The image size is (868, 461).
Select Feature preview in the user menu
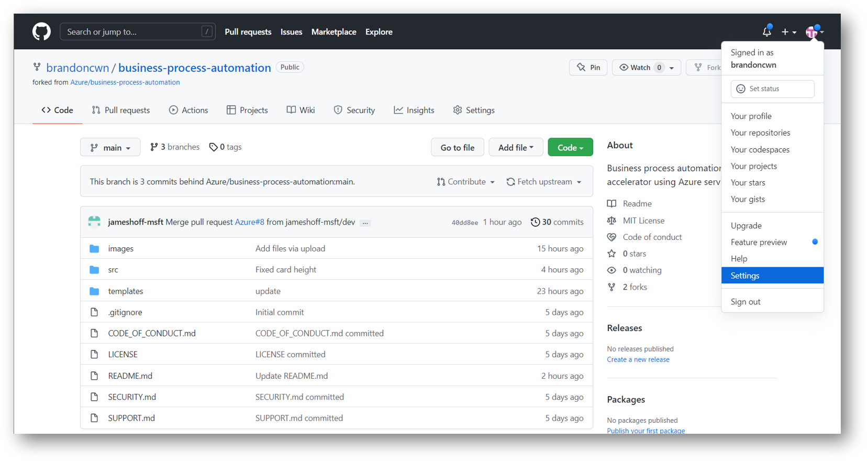772,242
